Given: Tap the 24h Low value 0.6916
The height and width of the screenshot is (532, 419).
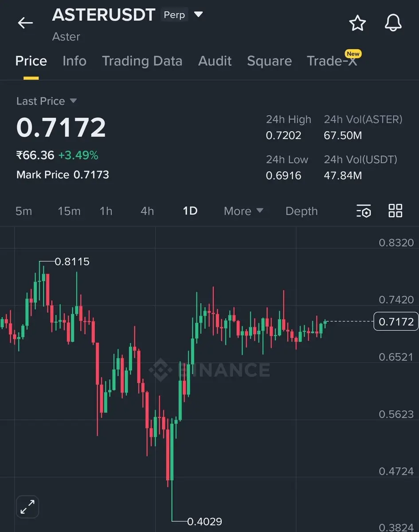Looking at the screenshot, I should pos(284,176).
